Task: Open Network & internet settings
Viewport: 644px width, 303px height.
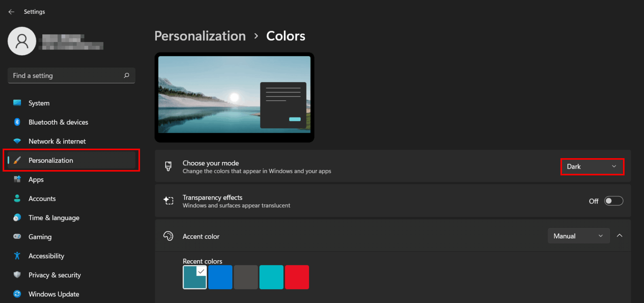Action: click(57, 141)
